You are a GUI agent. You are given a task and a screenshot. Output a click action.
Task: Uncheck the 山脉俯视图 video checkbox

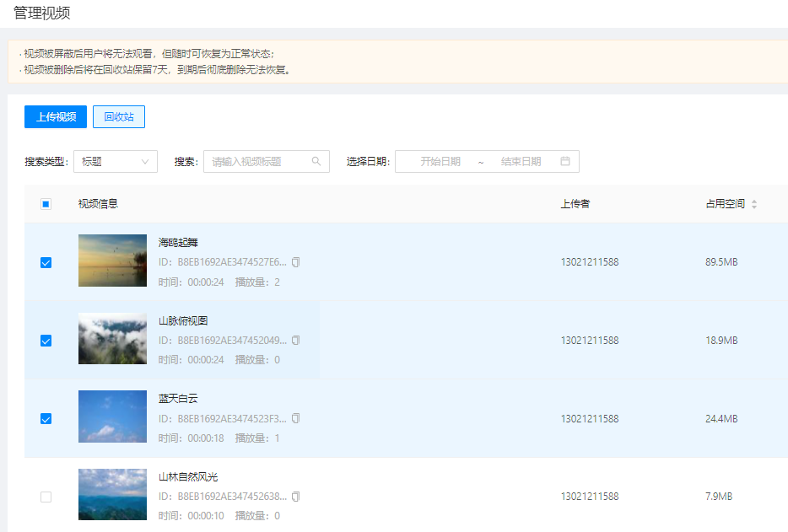(46, 341)
